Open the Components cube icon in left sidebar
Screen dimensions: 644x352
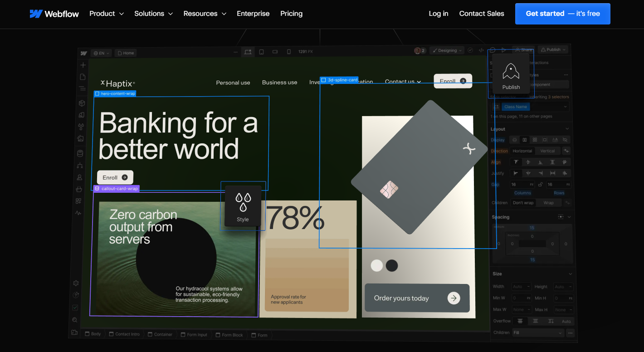coord(82,103)
